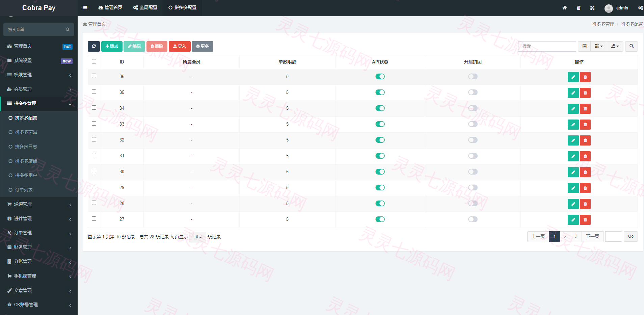Click the home icon in top bar
Image resolution: width=644 pixels, height=315 pixels.
(564, 8)
